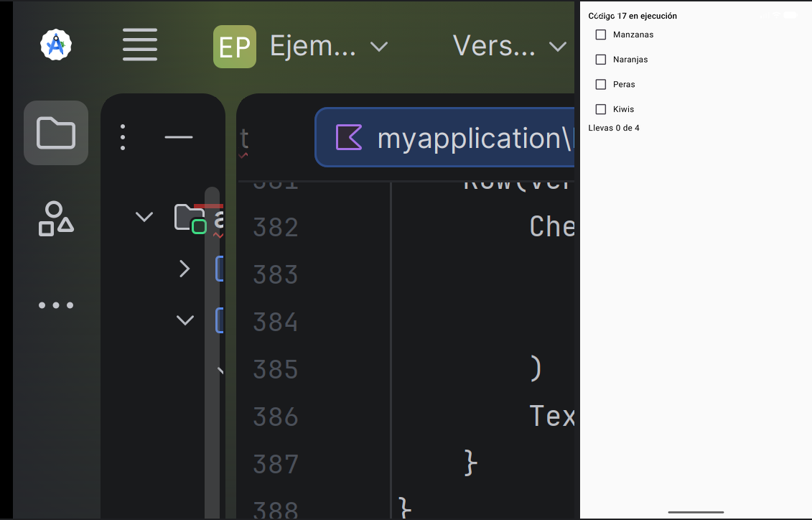The width and height of the screenshot is (812, 520).
Task: Click the Manzanas label text
Action: tap(633, 34)
